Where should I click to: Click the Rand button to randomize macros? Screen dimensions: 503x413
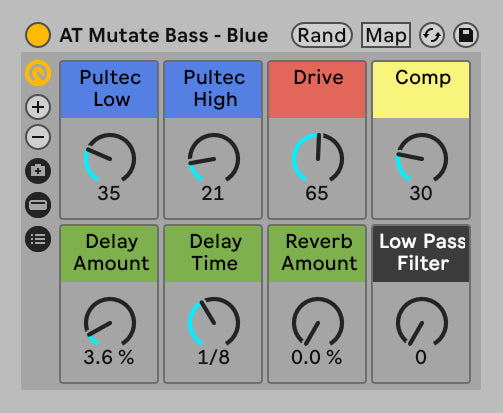coord(322,35)
